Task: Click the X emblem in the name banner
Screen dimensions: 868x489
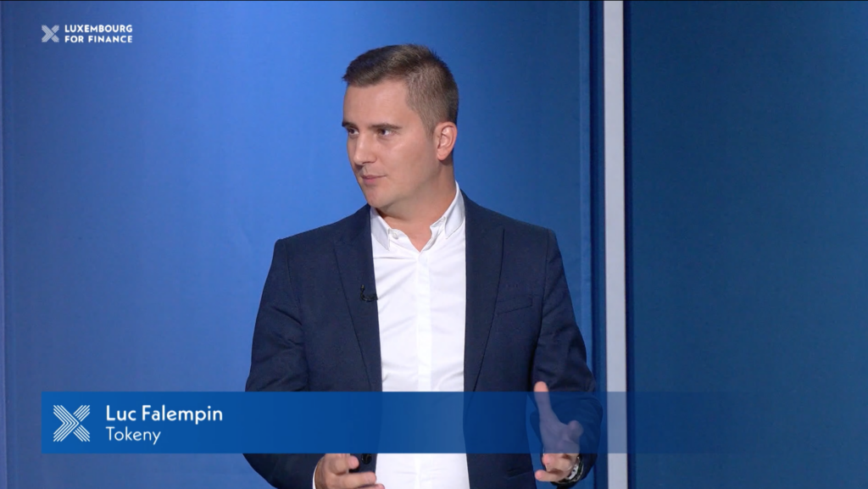Action: coord(71,423)
